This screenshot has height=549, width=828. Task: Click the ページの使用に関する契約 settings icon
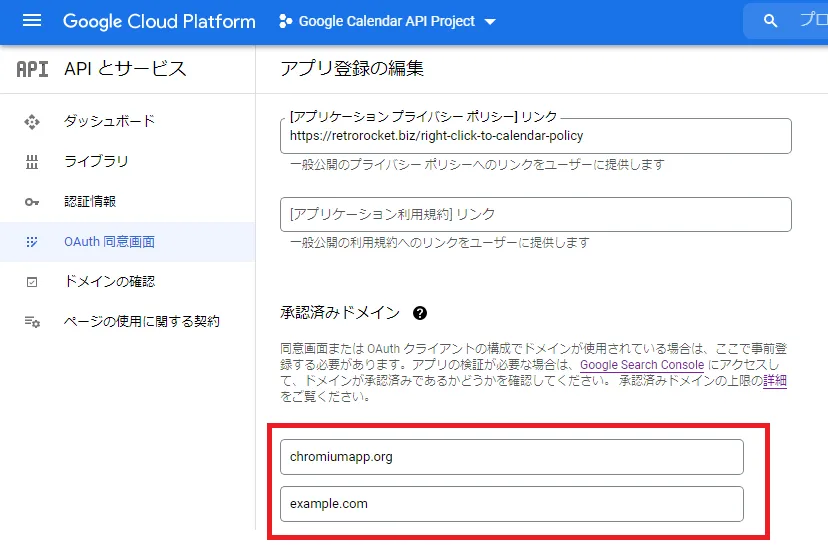click(32, 322)
